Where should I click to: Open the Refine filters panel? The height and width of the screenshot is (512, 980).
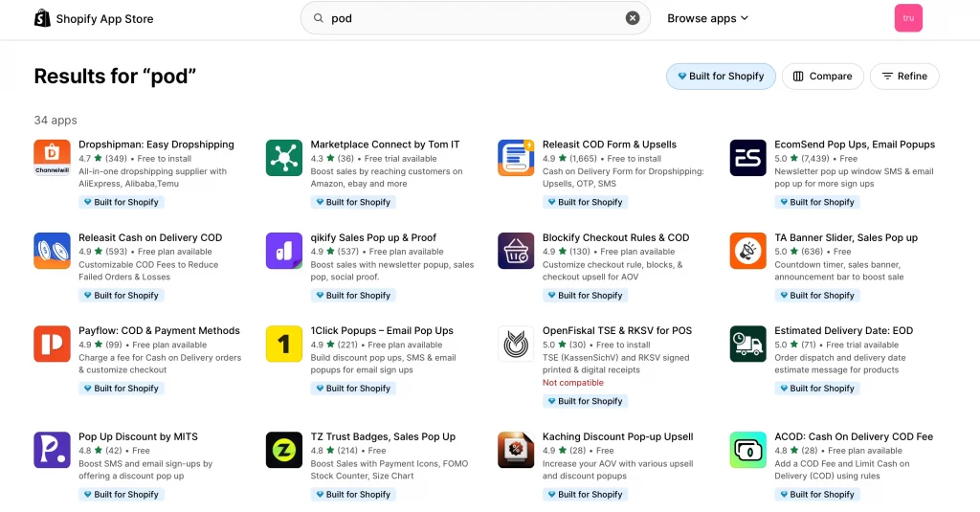coord(904,77)
